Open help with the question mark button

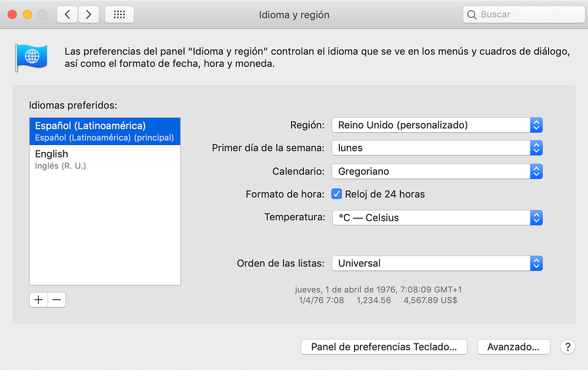568,347
